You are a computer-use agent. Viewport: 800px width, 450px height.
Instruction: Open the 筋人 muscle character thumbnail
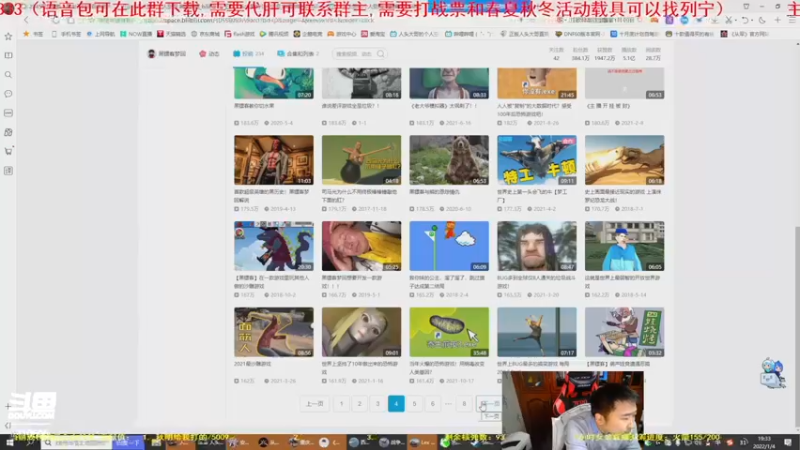coord(273,332)
